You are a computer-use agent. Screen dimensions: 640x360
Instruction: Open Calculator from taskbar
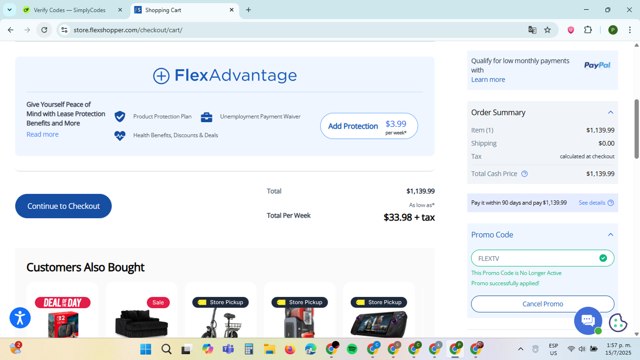pos(249,349)
